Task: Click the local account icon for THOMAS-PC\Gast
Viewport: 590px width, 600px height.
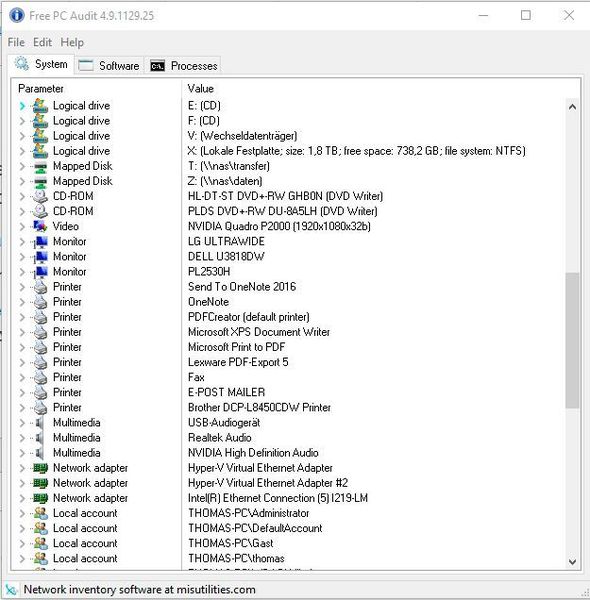Action: coord(41,543)
